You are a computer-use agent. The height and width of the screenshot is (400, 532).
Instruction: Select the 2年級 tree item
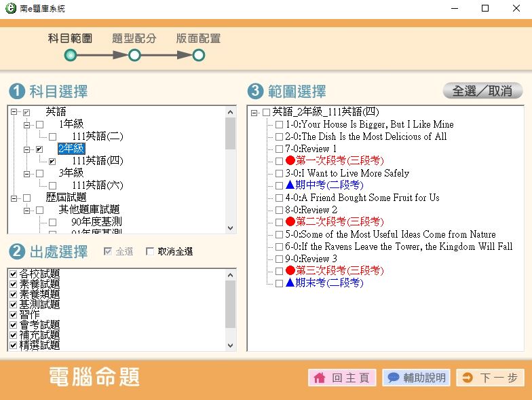[x=71, y=149]
